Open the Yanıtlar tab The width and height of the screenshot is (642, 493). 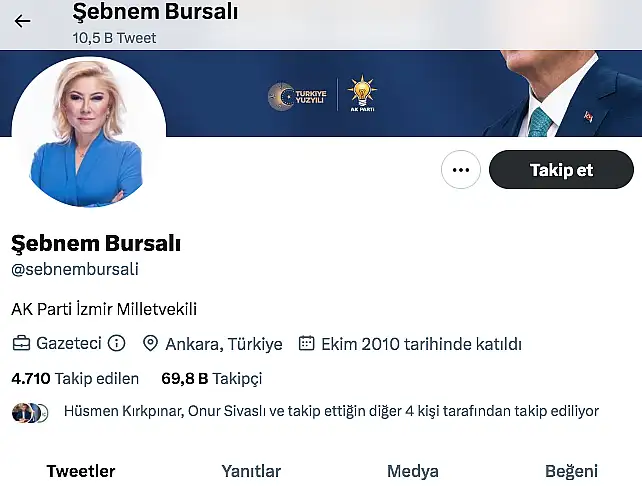click(x=251, y=471)
